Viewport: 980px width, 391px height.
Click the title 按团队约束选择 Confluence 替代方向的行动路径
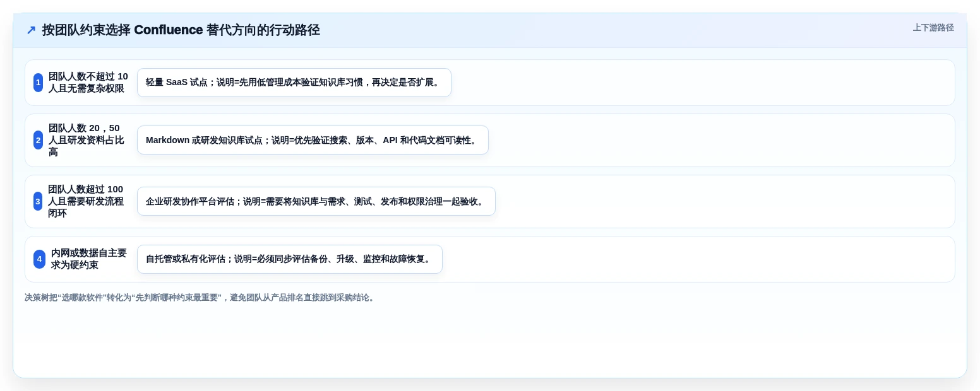[181, 30]
